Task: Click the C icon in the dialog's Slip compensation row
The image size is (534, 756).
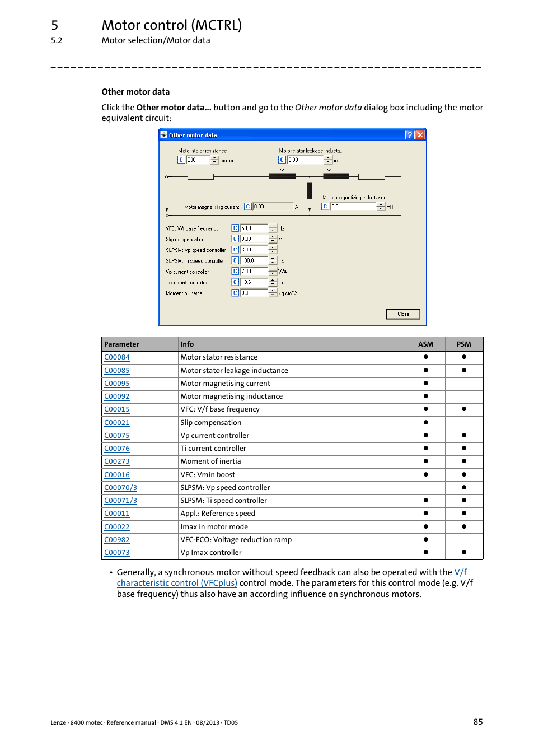Action: (236, 239)
